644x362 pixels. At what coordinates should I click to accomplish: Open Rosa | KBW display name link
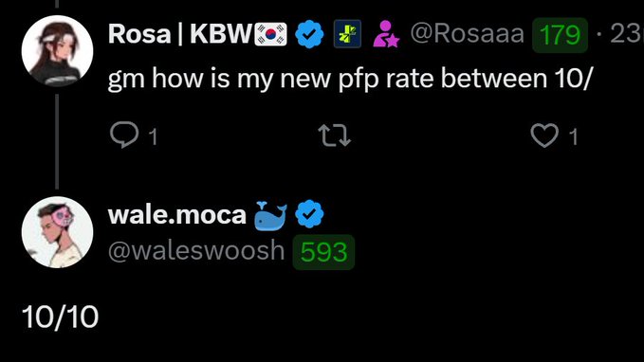tap(179, 34)
